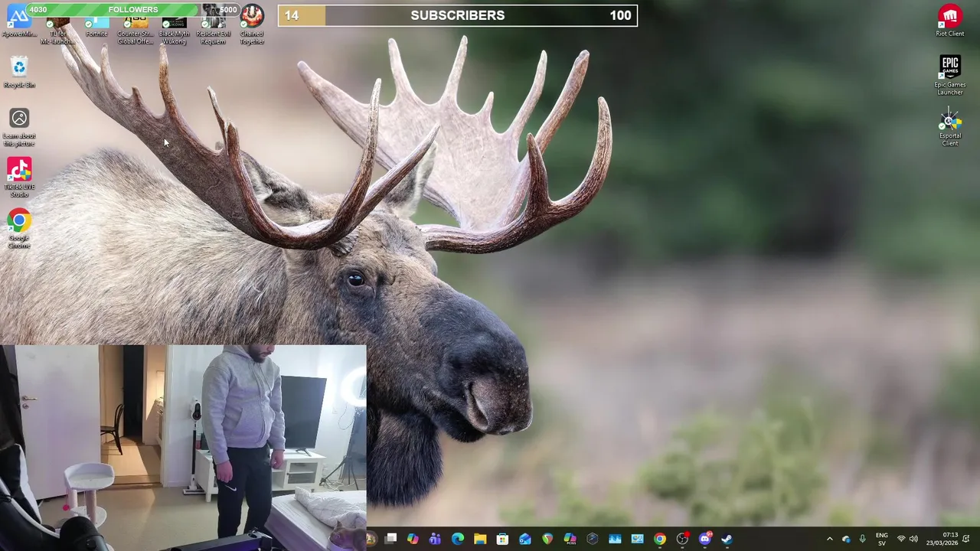This screenshot has height=551, width=980.
Task: Open the notification bell icon
Action: pyautogui.click(x=966, y=540)
